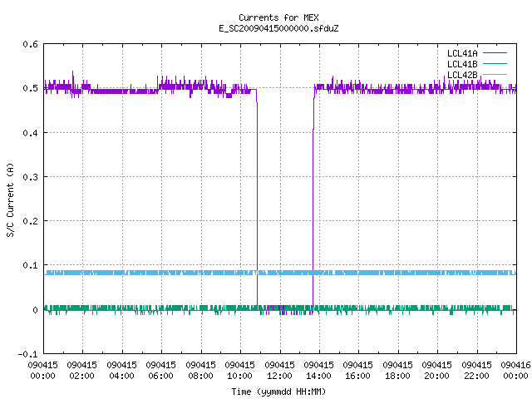Click the LCL42B legend label
532x399 pixels.
[x=462, y=75]
